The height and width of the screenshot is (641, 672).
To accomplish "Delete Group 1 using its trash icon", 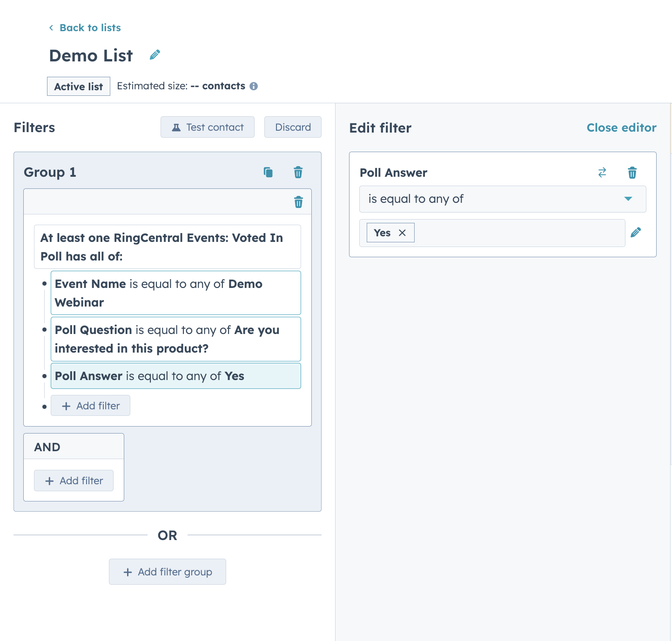I will [x=298, y=172].
